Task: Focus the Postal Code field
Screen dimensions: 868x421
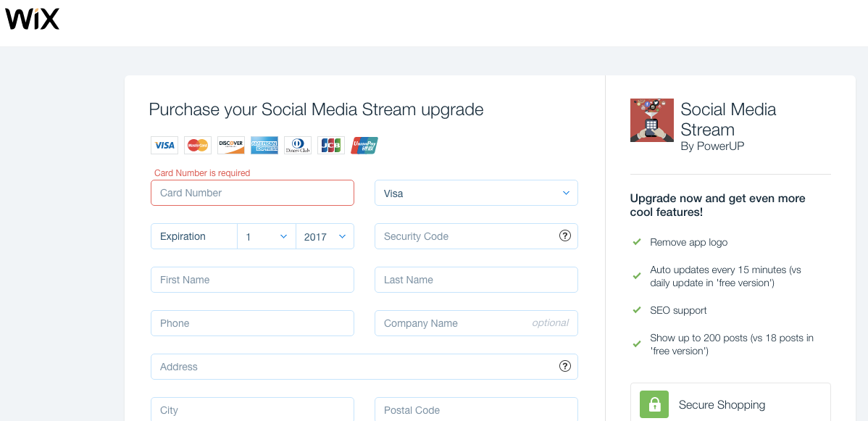Action: 476,409
